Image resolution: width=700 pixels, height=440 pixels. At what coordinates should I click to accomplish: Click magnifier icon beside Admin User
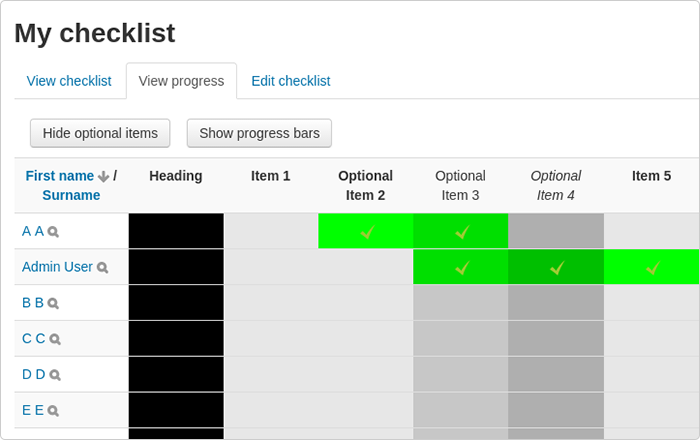[x=103, y=267]
